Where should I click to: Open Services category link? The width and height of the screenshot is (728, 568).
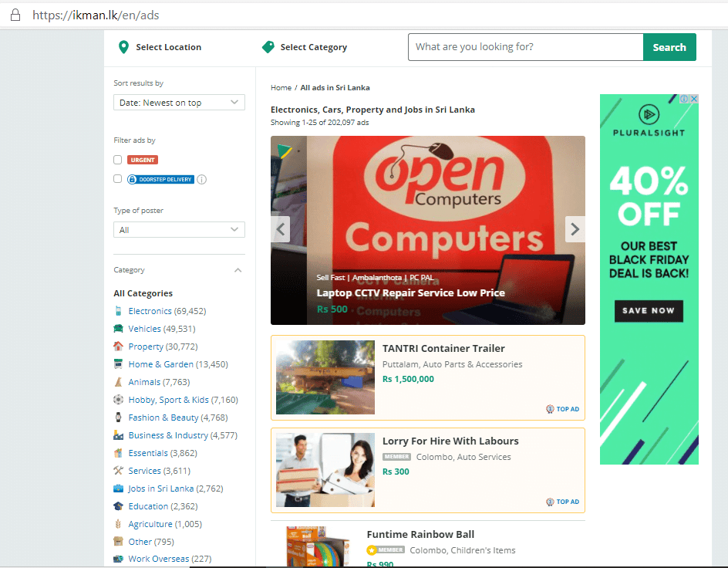point(144,471)
